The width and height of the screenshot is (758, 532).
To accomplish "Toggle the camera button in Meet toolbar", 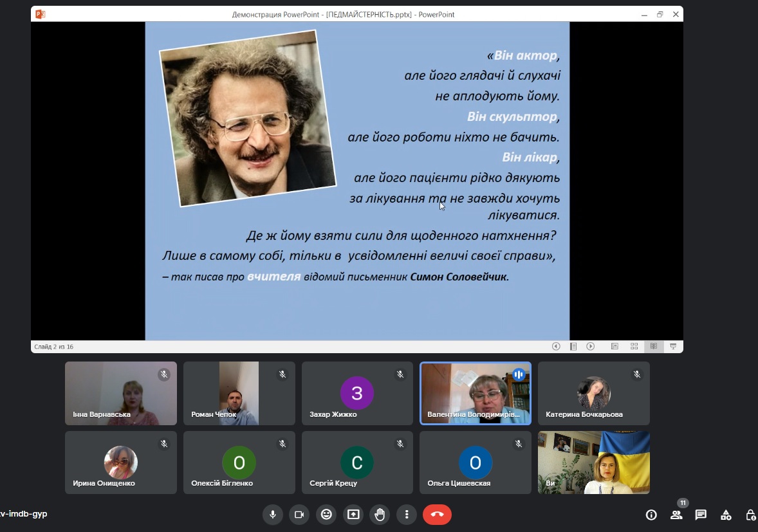I will point(299,515).
